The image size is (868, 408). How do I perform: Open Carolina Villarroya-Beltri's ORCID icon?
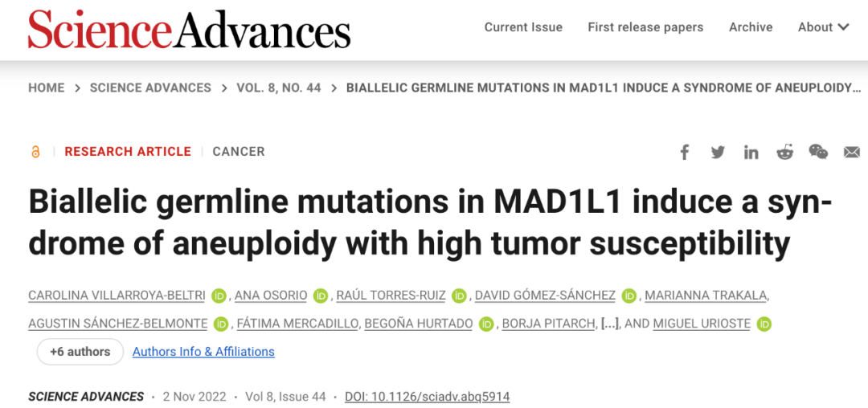tap(219, 296)
